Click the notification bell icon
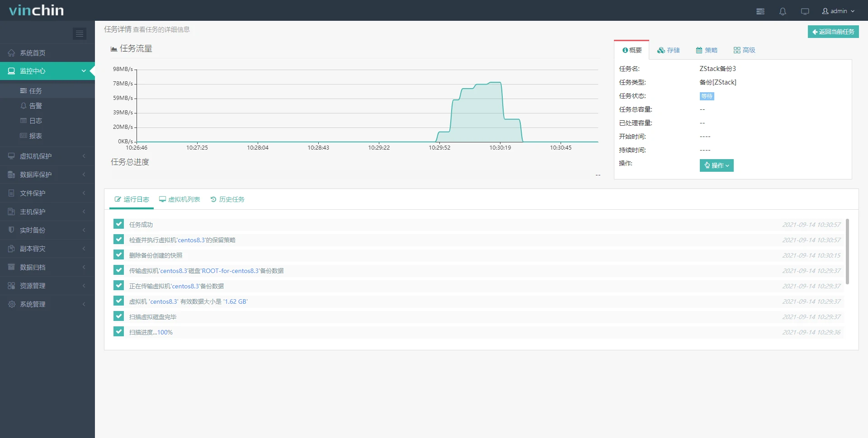This screenshot has height=438, width=868. point(783,11)
